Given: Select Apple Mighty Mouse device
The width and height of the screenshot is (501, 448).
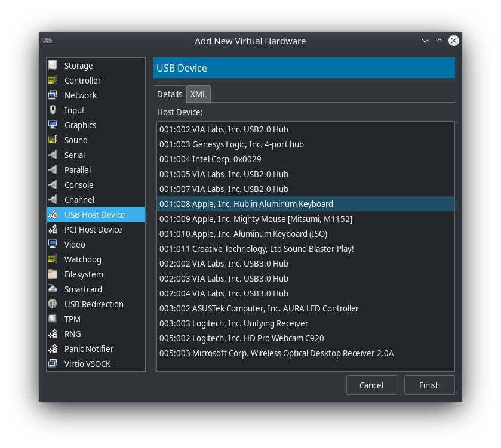Looking at the screenshot, I should (306, 218).
